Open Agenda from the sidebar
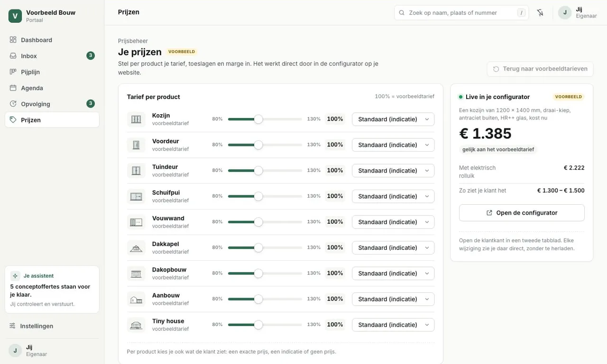The image size is (607, 364). [x=52, y=88]
